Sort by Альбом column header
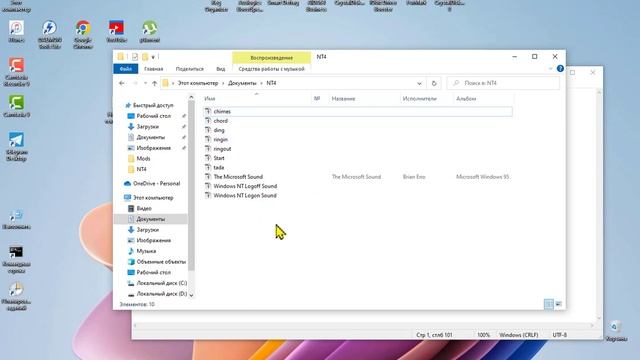The height and width of the screenshot is (360, 640). tap(483, 99)
